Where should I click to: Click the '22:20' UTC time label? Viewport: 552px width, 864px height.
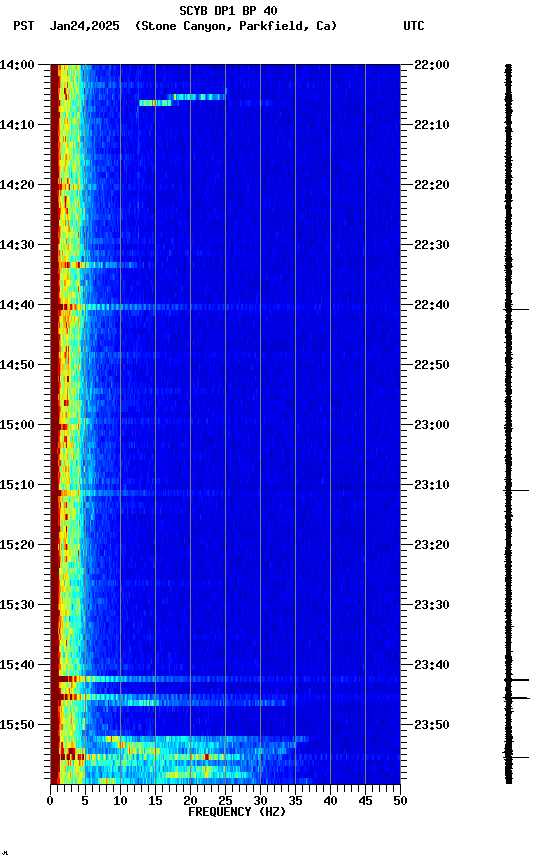432,185
